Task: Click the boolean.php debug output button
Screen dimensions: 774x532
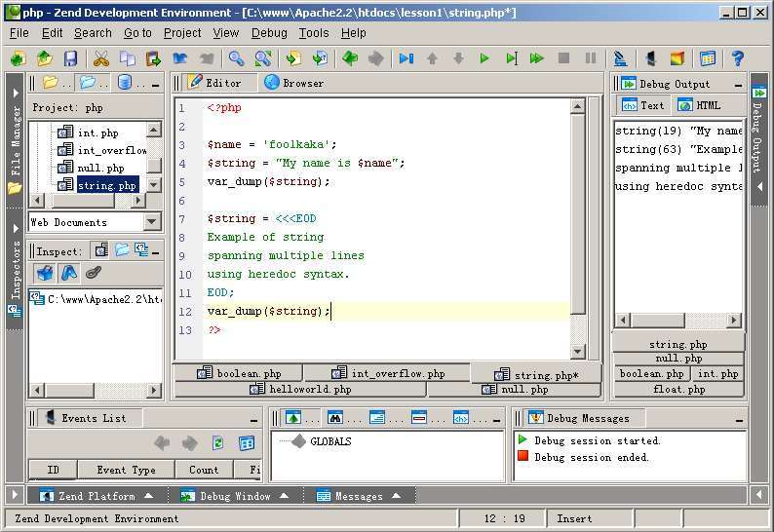Action: (x=651, y=373)
